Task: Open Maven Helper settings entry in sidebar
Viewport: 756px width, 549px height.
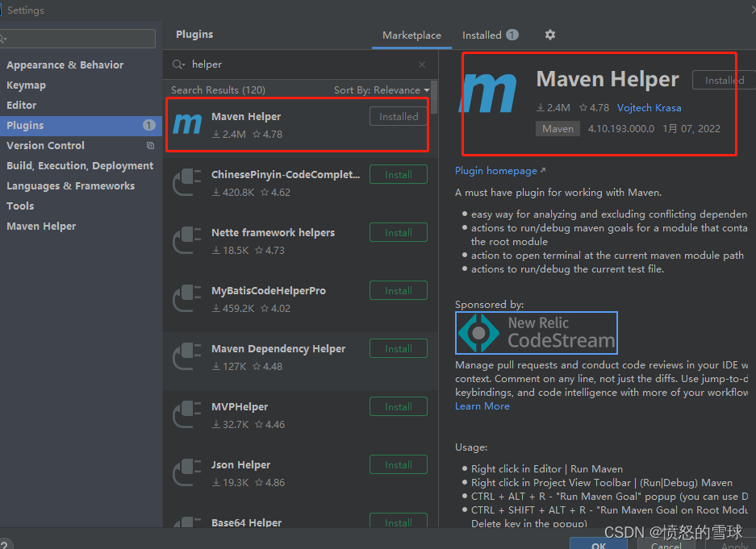Action: [x=41, y=227]
